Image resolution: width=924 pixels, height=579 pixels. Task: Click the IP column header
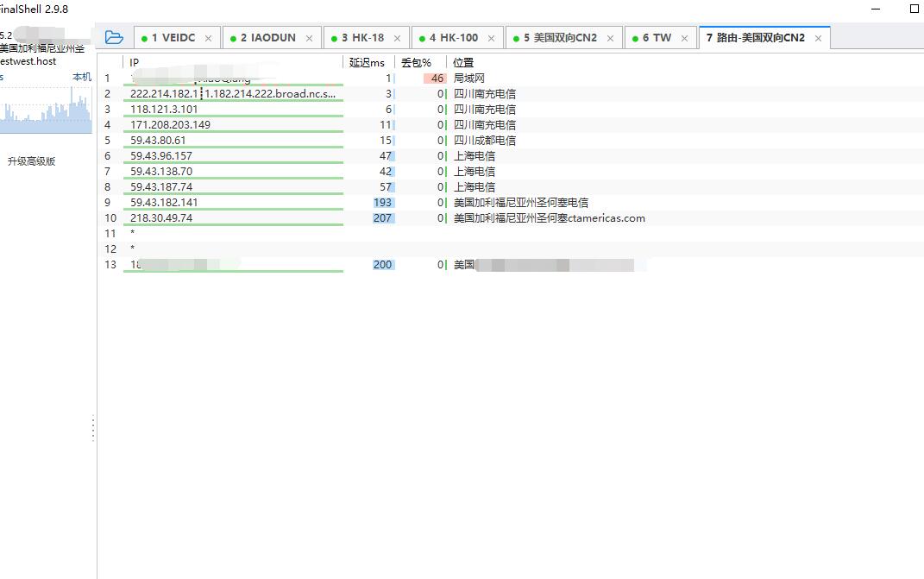point(135,63)
